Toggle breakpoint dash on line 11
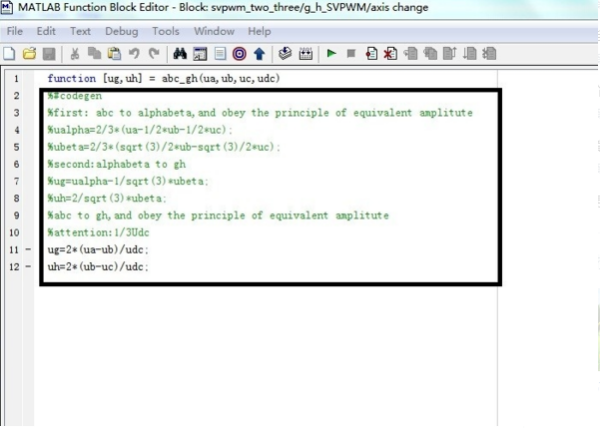The height and width of the screenshot is (428, 600). pyautogui.click(x=28, y=249)
